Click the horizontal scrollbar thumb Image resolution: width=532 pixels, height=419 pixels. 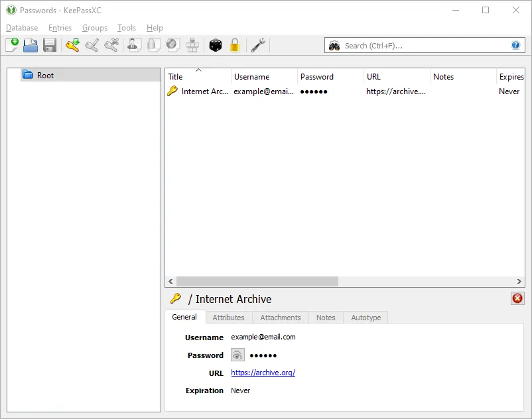257,281
